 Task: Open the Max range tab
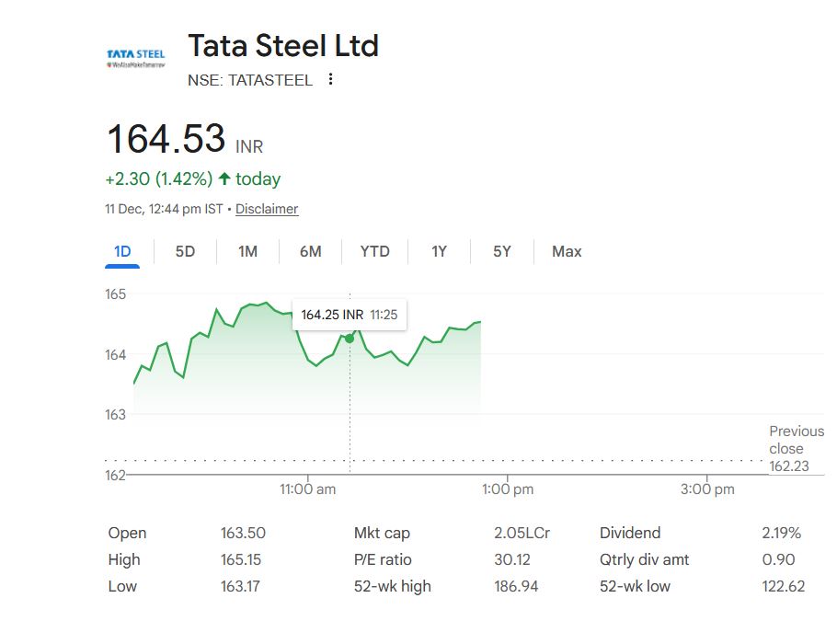(567, 251)
